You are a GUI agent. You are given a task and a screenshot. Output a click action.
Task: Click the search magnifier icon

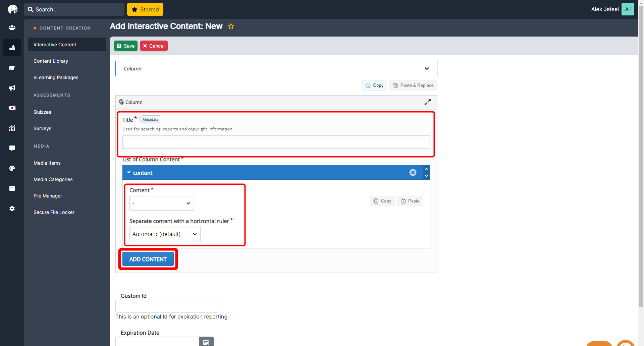coord(31,9)
